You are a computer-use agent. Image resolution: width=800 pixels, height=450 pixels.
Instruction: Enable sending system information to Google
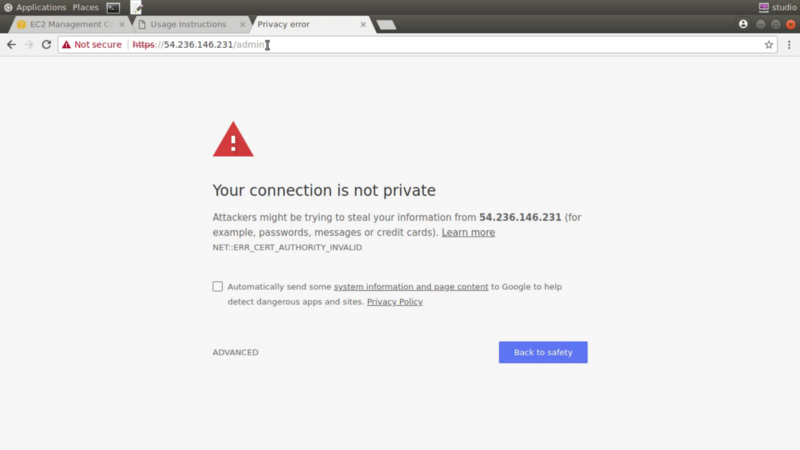point(218,286)
